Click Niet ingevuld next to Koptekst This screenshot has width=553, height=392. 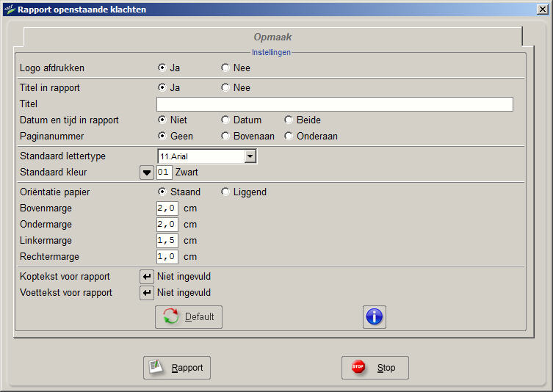pyautogui.click(x=184, y=277)
